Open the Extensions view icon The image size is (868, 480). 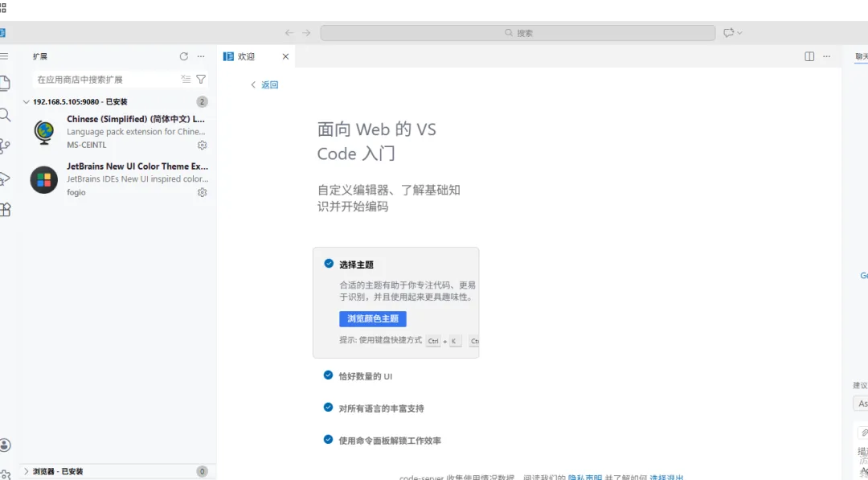[x=5, y=209]
